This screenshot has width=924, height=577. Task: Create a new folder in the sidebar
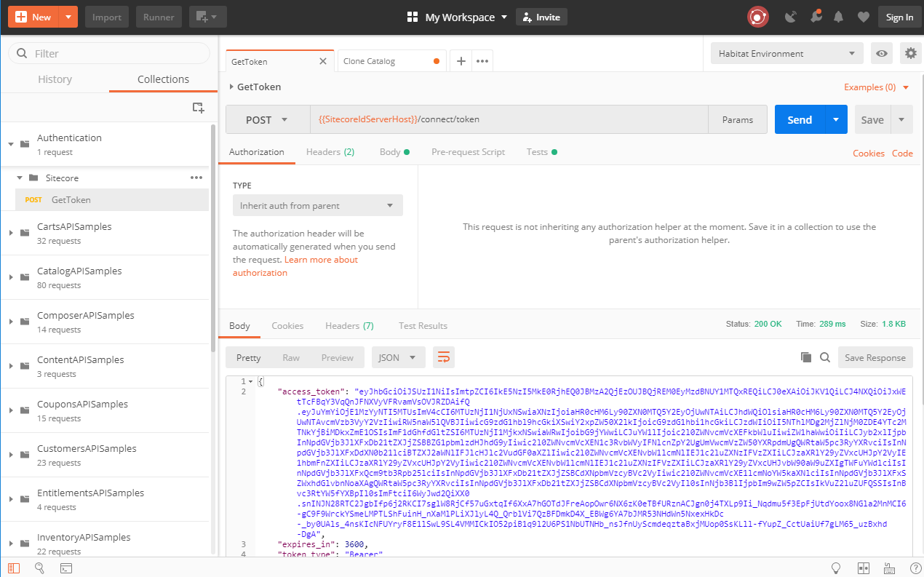pos(198,107)
